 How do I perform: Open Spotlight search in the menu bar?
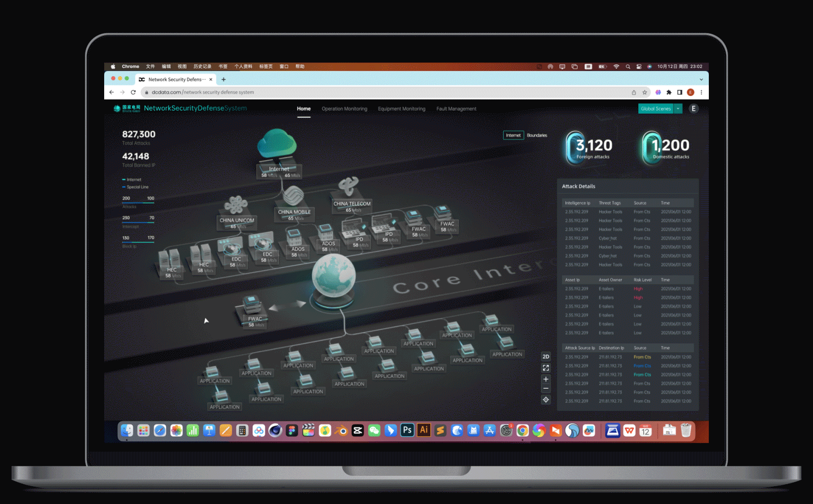pos(628,67)
